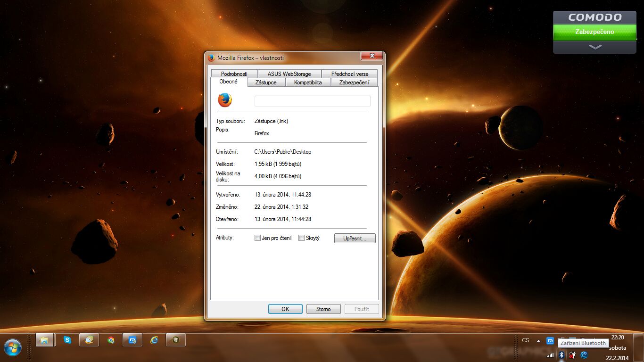Click the battery power tray icon
Image resolution: width=644 pixels, height=362 pixels.
(x=572, y=355)
